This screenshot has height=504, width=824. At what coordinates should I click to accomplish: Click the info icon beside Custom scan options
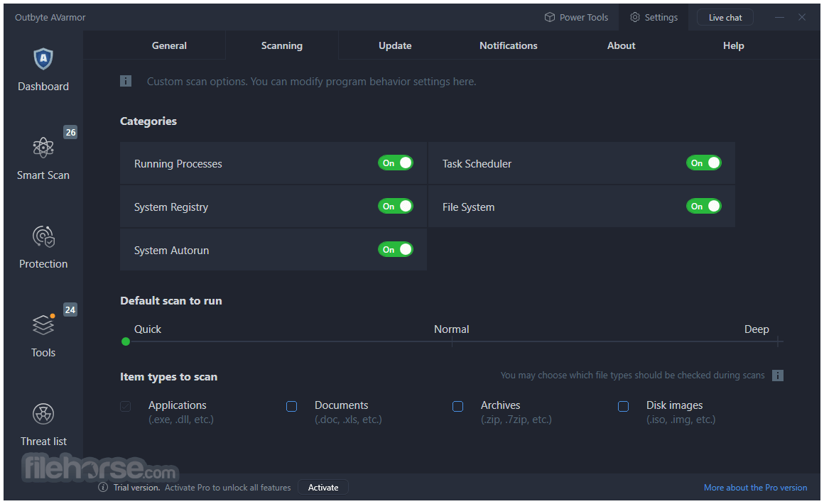pos(126,81)
